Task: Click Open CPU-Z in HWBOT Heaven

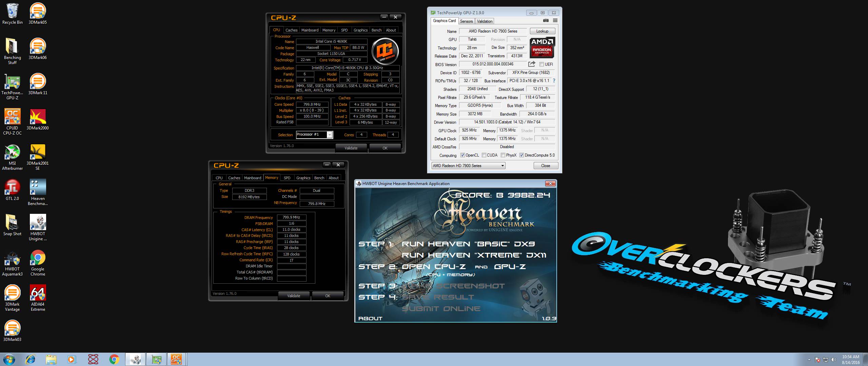Action: (433, 267)
